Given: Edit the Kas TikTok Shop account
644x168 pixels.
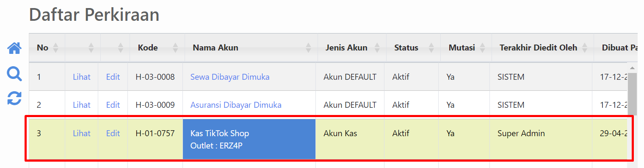Looking at the screenshot, I should pyautogui.click(x=113, y=133).
